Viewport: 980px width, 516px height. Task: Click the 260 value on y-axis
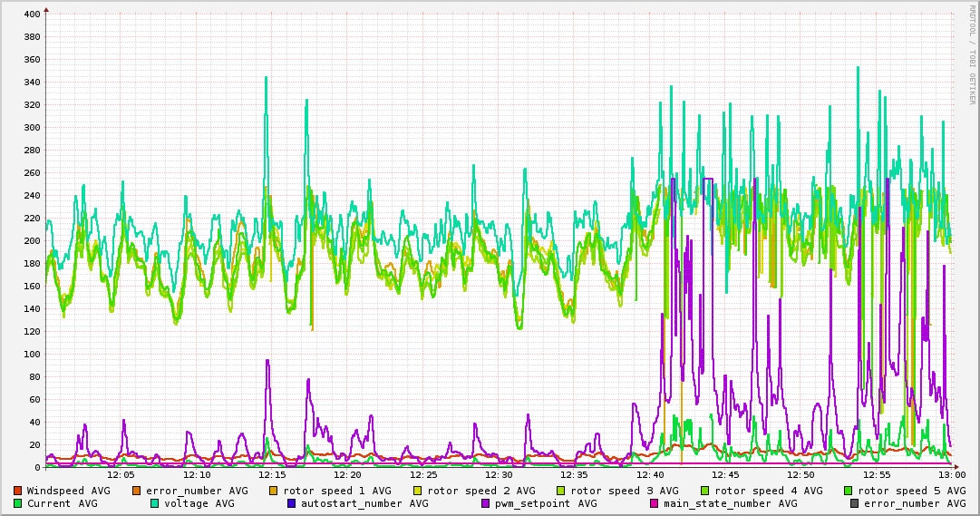pyautogui.click(x=33, y=172)
